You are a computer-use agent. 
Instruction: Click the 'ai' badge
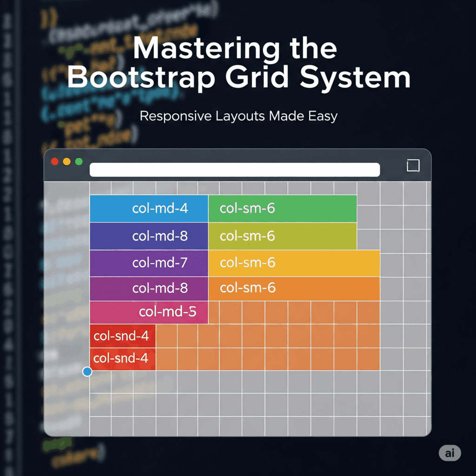tap(450, 454)
